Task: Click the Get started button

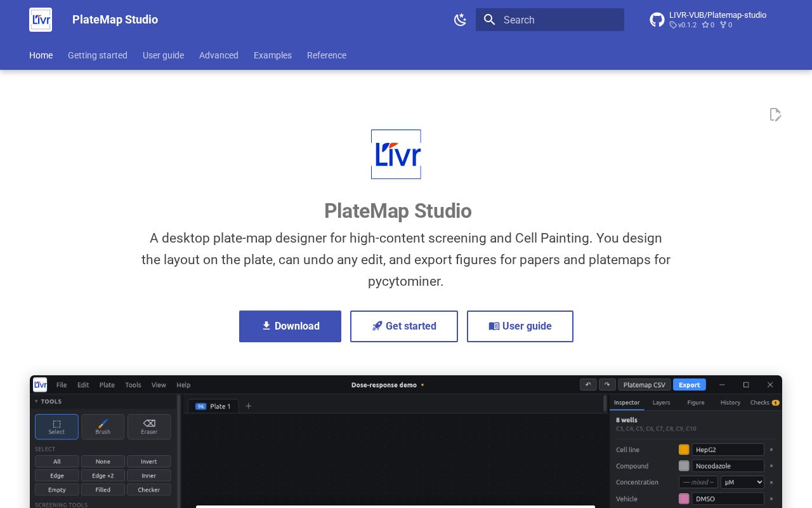Action: (x=404, y=326)
